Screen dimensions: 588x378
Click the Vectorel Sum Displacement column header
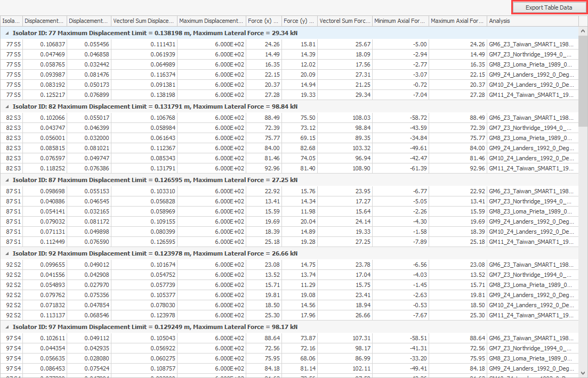pos(144,21)
